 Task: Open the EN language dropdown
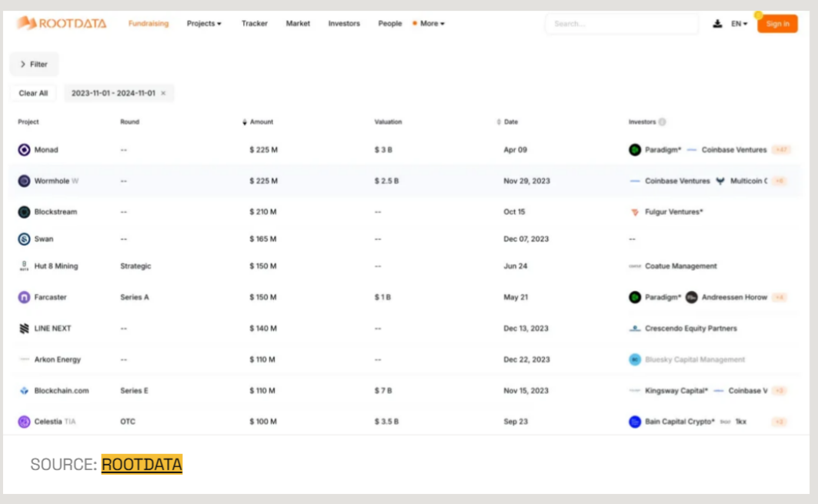(740, 24)
